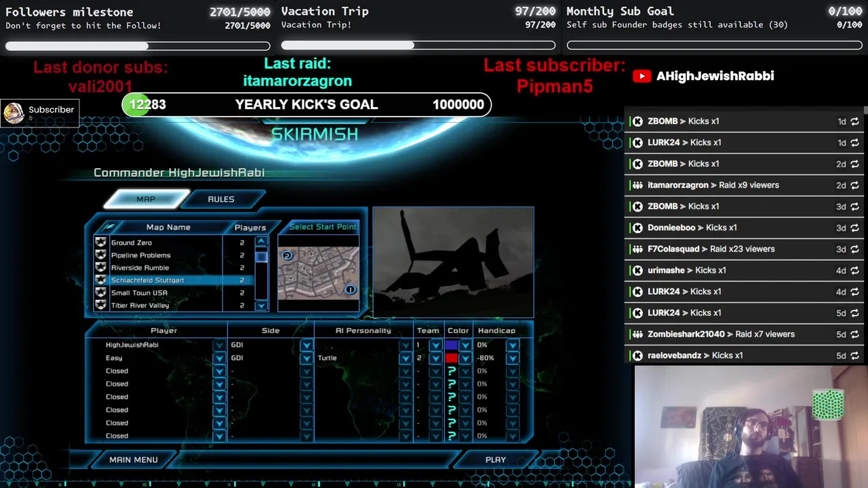Click the Easy AI red color swatch
This screenshot has height=488, width=868.
[451, 358]
